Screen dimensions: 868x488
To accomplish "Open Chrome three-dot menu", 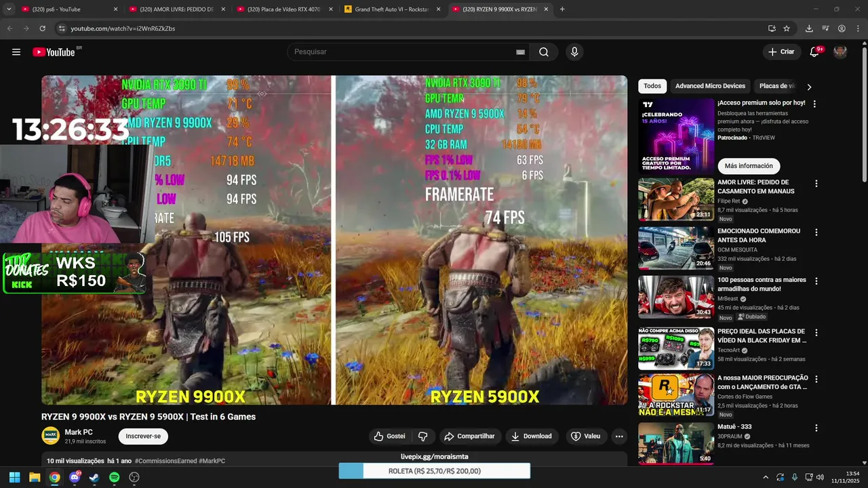I will (858, 28).
